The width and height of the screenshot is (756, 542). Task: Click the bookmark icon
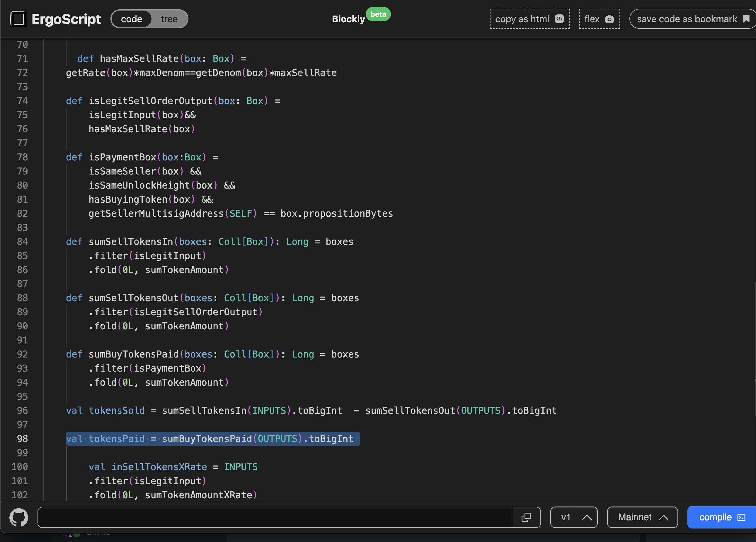pyautogui.click(x=746, y=19)
